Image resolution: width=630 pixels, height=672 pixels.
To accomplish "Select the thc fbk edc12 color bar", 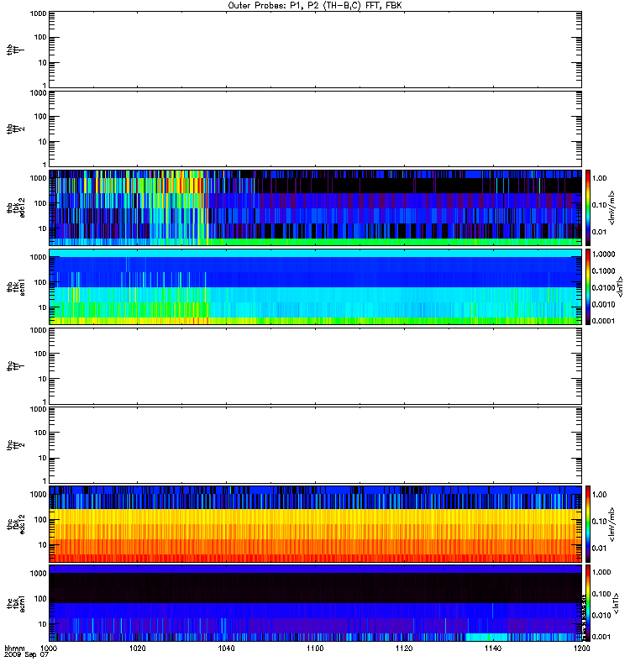I will tap(588, 523).
